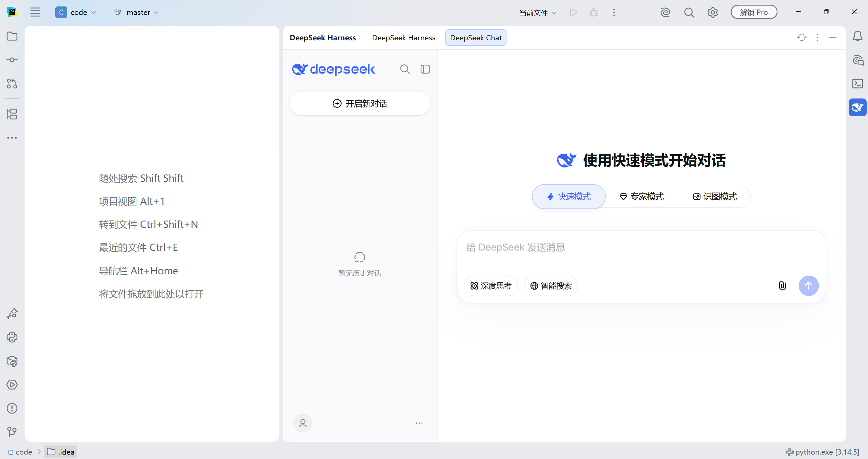Open the Python Packages tool window
This screenshot has width=868, height=459.
12,361
